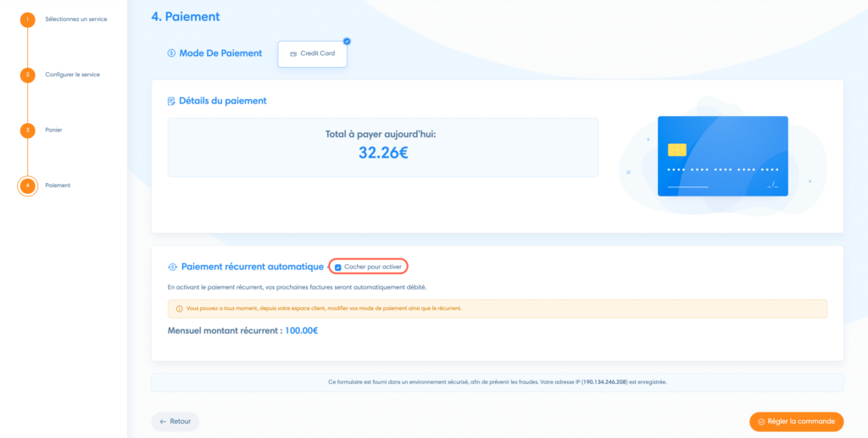Image resolution: width=868 pixels, height=438 pixels.
Task: Click the card icon inside Credit Card button
Action: (x=293, y=54)
